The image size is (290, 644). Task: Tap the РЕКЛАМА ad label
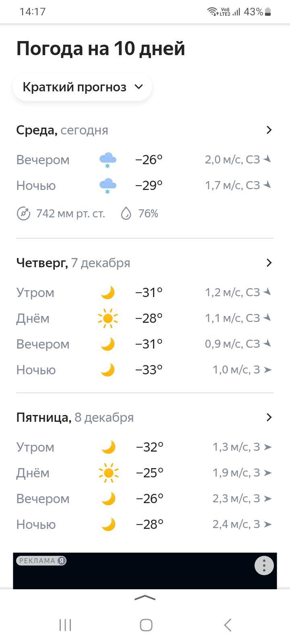coord(41,561)
